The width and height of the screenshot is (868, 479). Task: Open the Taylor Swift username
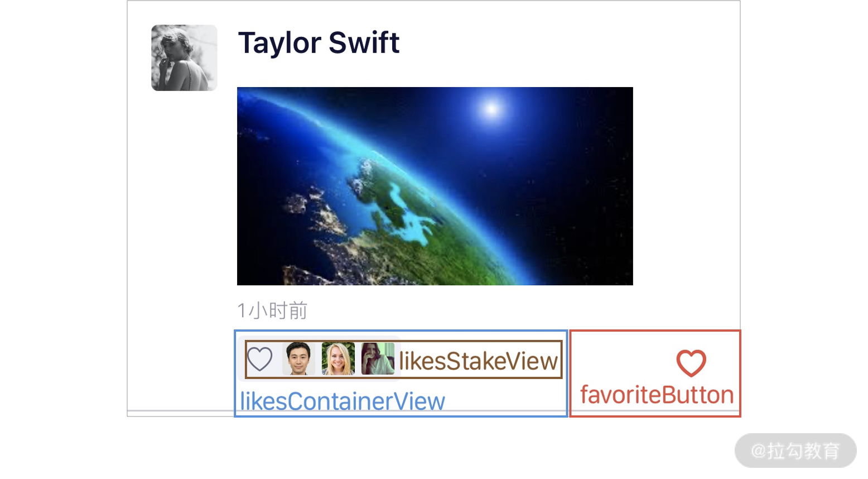(x=319, y=43)
